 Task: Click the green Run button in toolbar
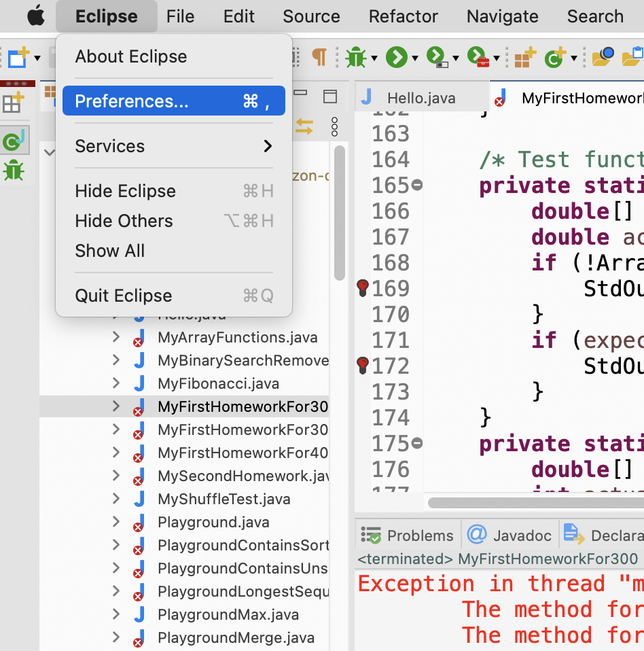395,58
